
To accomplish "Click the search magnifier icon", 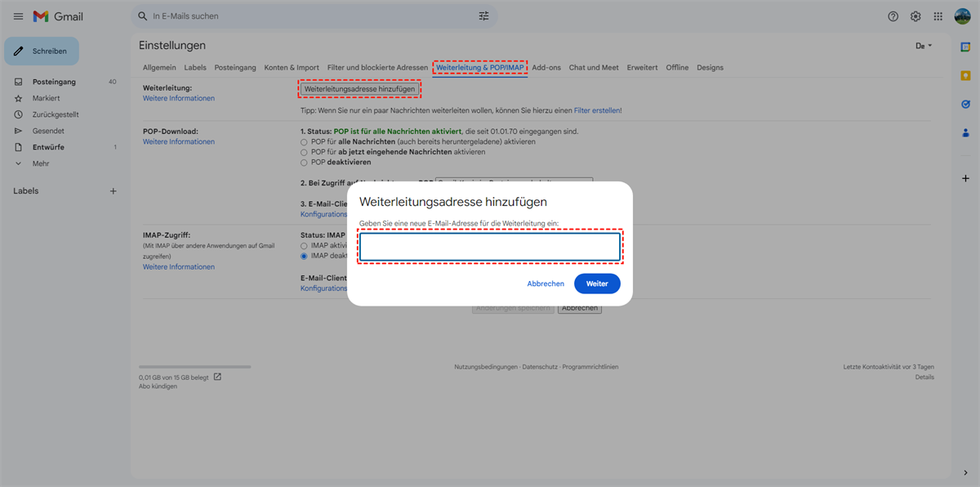I will [144, 16].
